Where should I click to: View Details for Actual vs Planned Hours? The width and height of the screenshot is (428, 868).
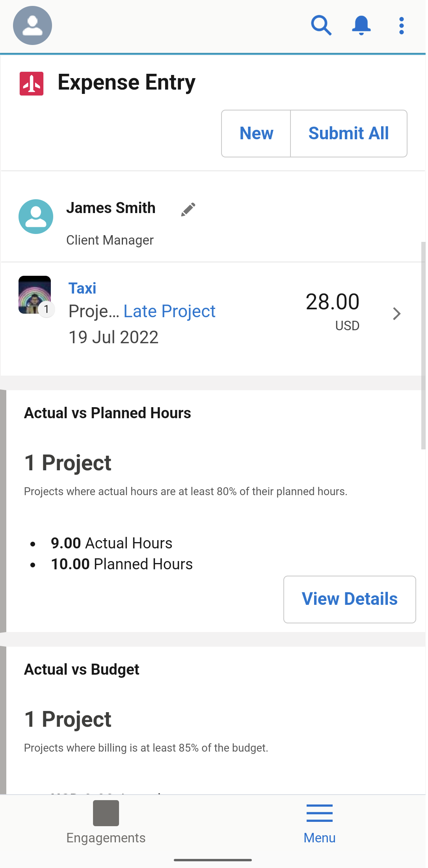click(350, 599)
